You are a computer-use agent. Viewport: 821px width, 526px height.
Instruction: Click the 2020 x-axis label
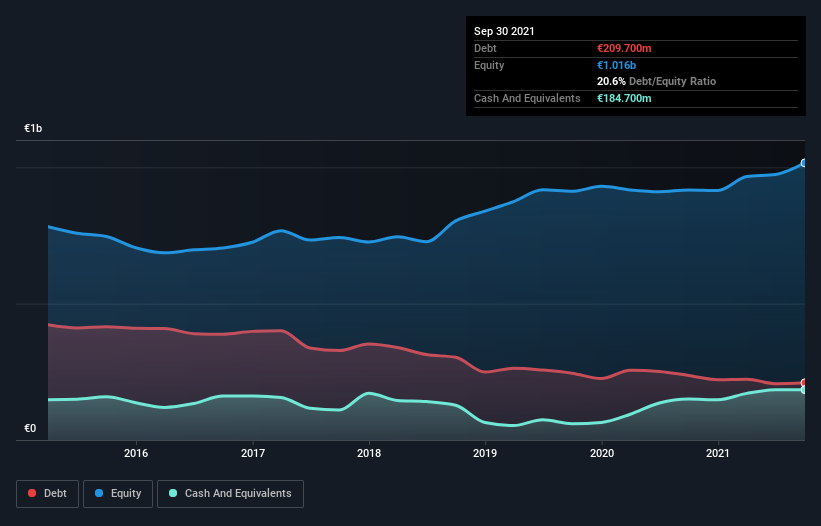tap(602, 453)
